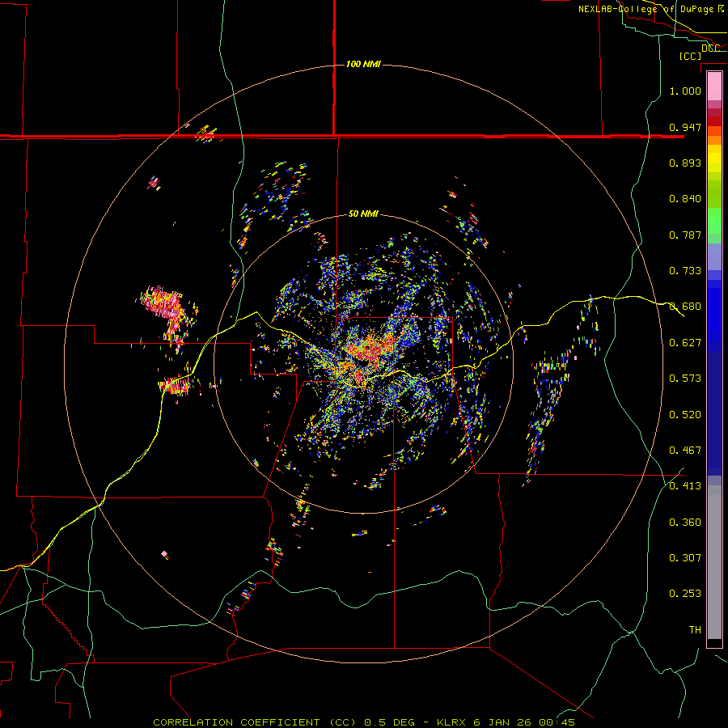Screen dimensions: 728x728
Task: Click the 0.627 legend value
Action: pos(685,343)
